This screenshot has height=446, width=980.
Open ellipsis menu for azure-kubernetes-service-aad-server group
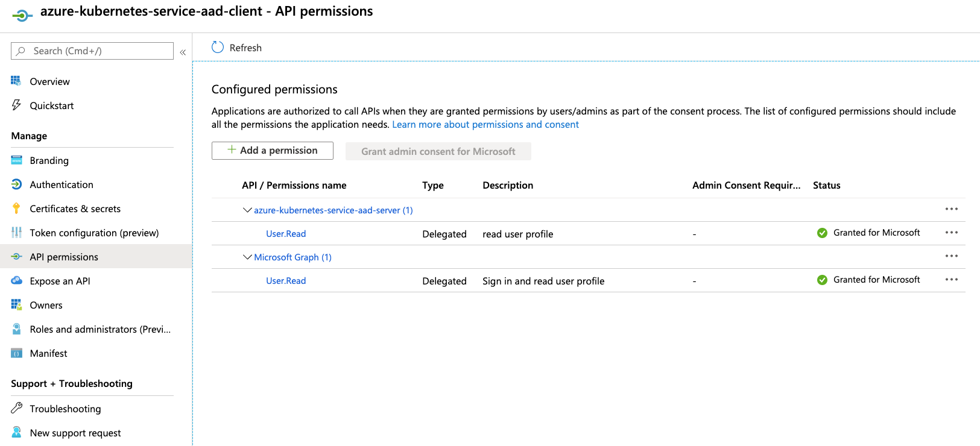952,209
